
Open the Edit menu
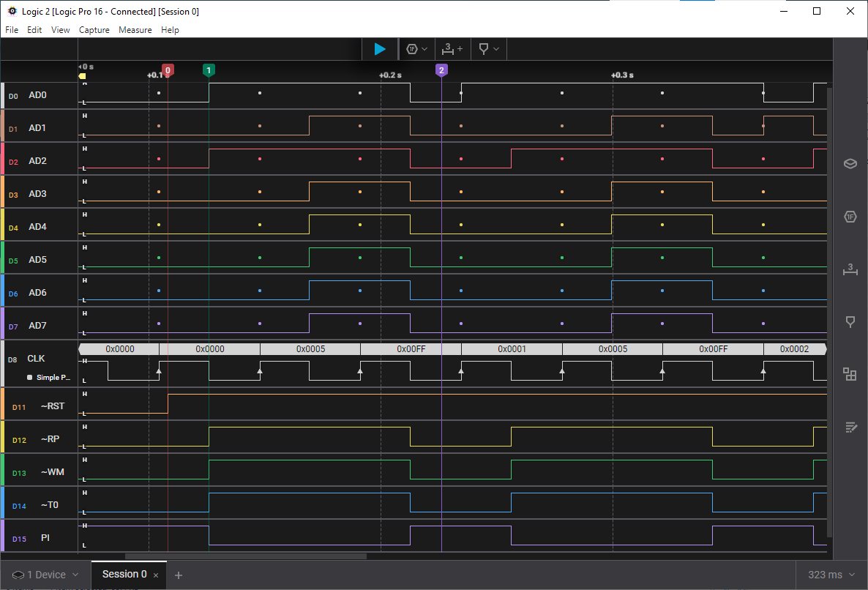34,30
